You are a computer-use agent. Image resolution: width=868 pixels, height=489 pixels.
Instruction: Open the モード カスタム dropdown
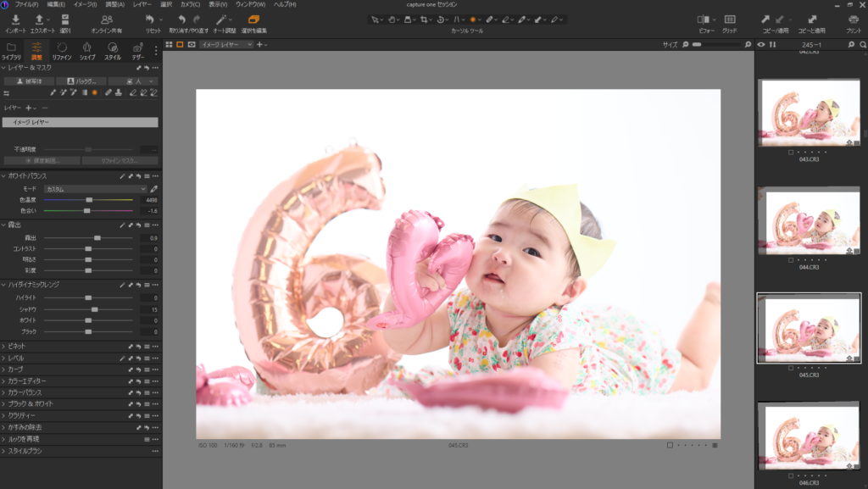pyautogui.click(x=95, y=189)
